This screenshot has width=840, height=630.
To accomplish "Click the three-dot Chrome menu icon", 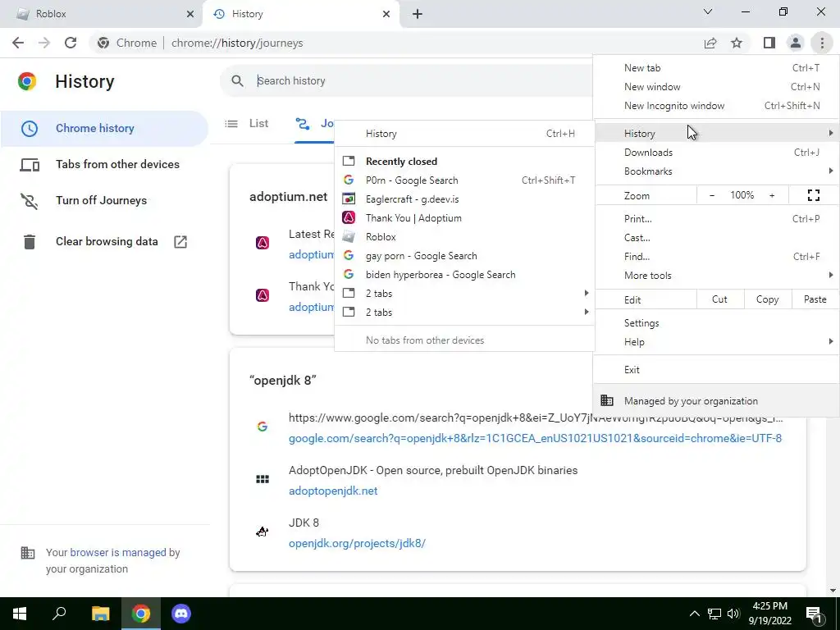I will click(x=822, y=43).
